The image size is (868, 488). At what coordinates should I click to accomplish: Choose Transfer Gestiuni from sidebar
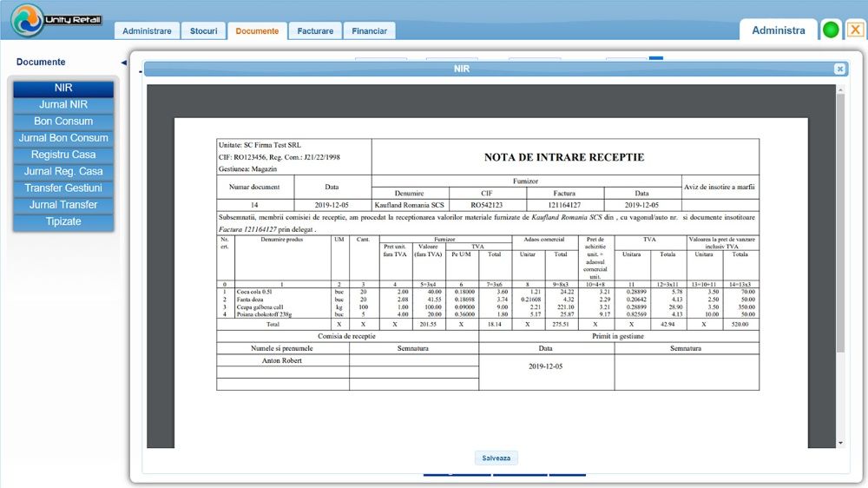pyautogui.click(x=63, y=188)
